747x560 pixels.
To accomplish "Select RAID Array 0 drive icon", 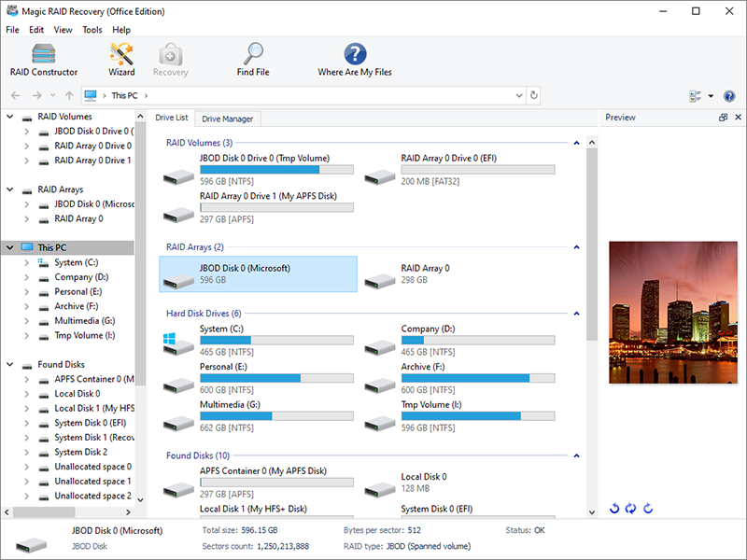I will click(380, 281).
